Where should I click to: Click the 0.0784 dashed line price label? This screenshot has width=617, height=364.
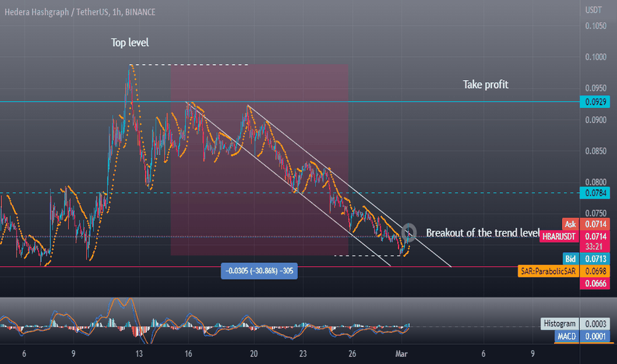tap(595, 193)
